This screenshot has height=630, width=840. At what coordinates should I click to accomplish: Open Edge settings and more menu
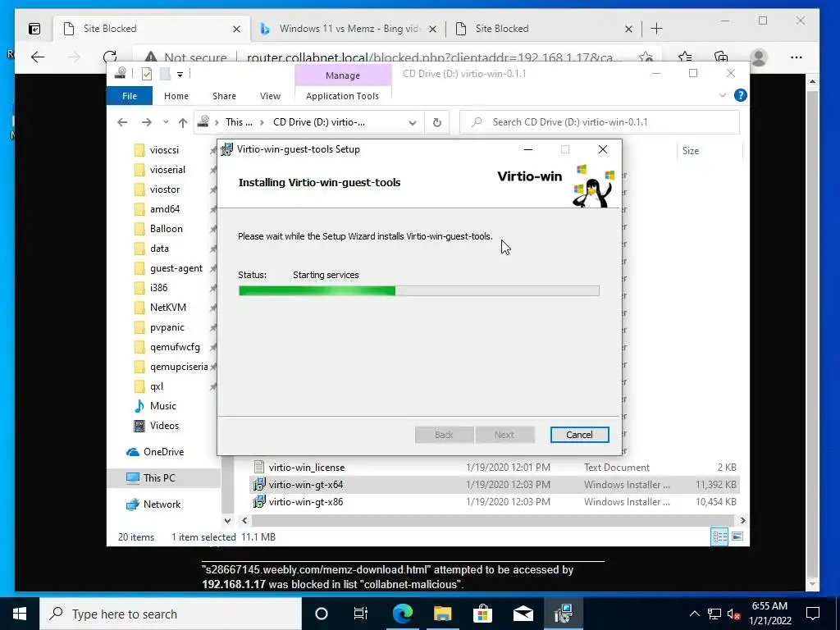(796, 57)
